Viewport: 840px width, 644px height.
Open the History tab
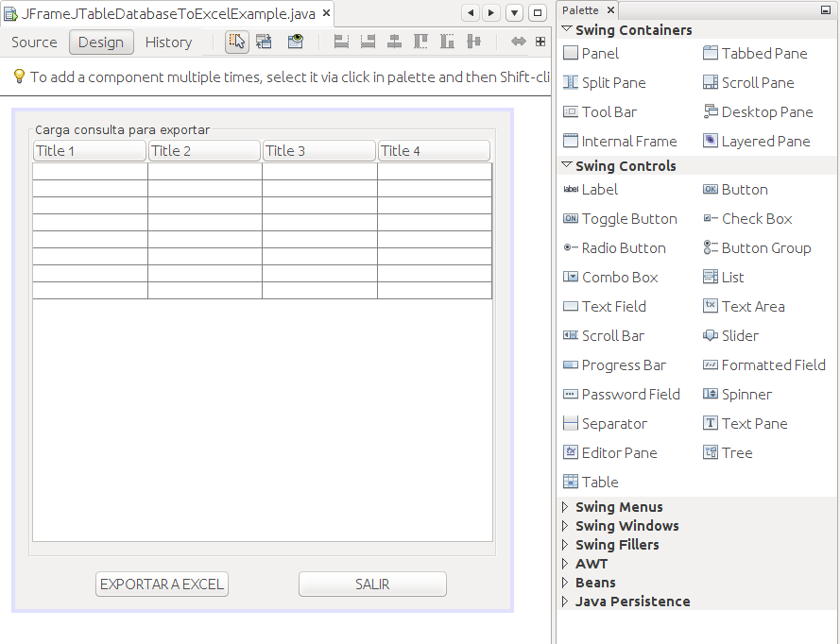point(168,42)
